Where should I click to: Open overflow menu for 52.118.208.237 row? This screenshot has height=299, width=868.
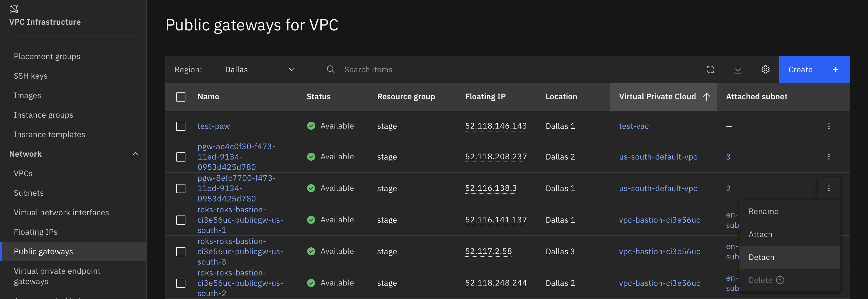[829, 157]
